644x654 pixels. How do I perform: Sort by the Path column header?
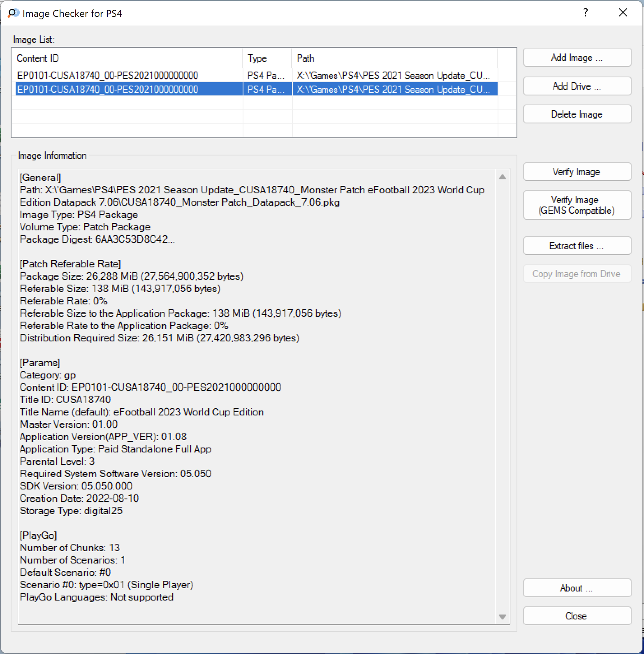(x=395, y=58)
